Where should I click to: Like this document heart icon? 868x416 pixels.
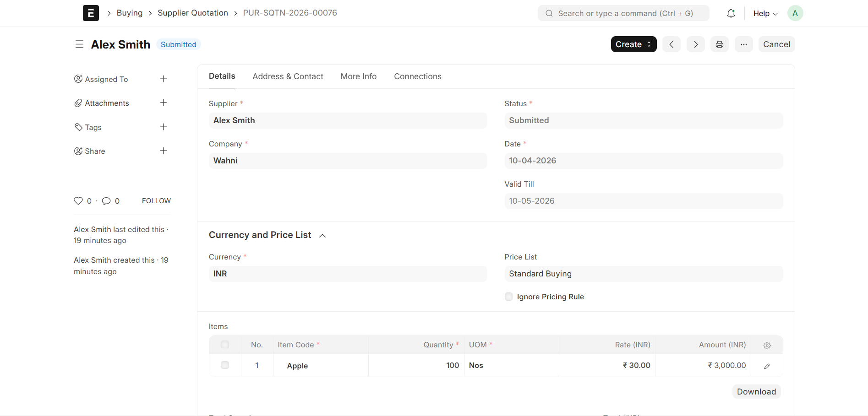(x=78, y=201)
